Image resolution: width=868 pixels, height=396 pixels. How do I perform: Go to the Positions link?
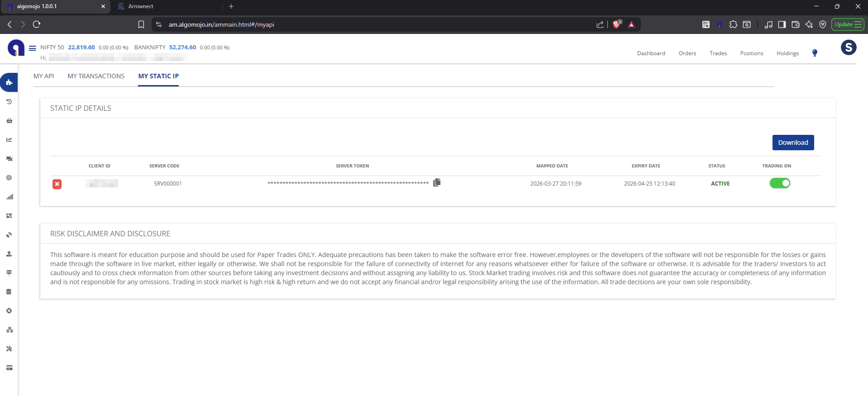tap(751, 53)
